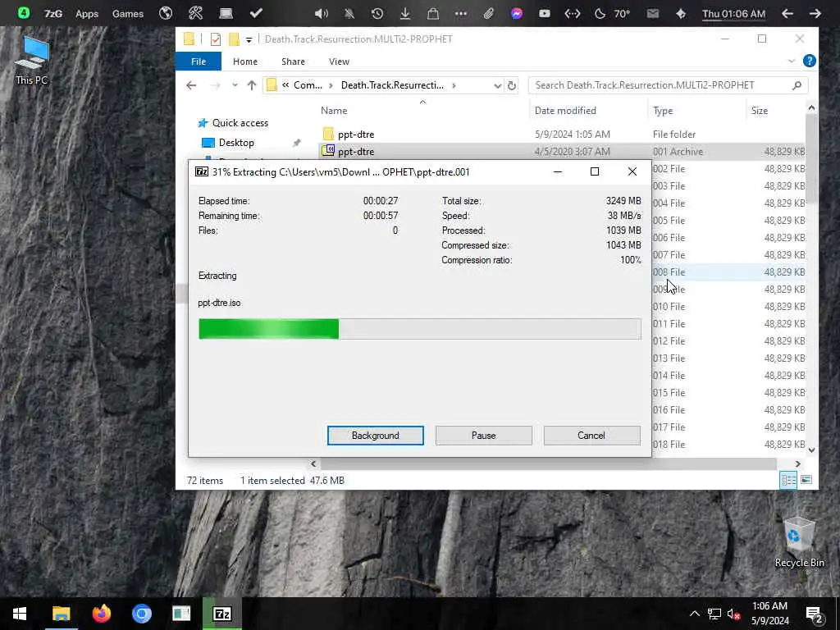Send extraction to Background
840x630 pixels.
point(375,435)
